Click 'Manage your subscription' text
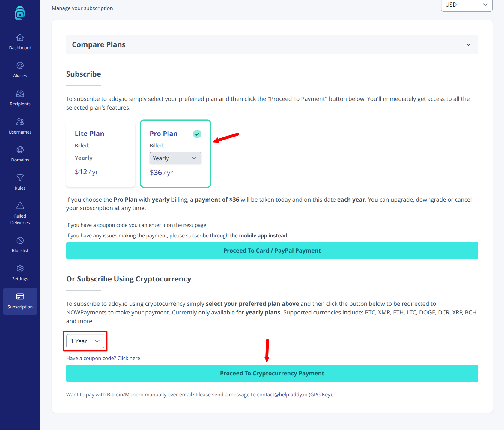The height and width of the screenshot is (430, 504). pos(82,8)
